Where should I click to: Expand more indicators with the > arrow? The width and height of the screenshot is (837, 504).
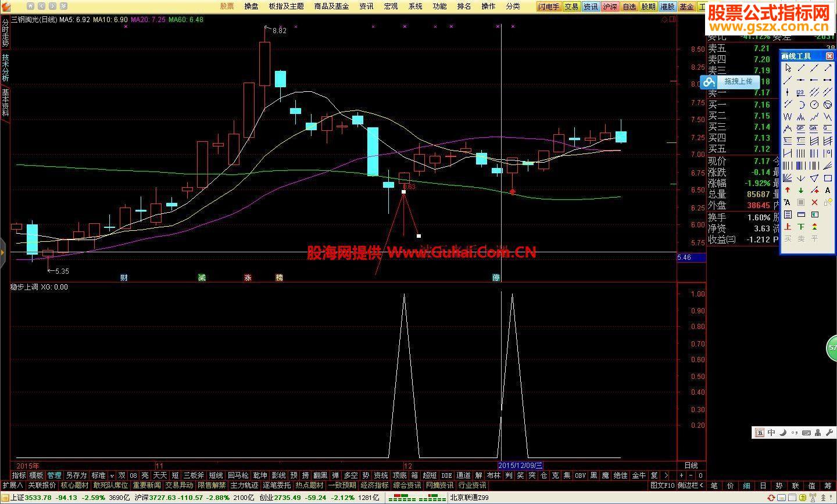(x=666, y=476)
